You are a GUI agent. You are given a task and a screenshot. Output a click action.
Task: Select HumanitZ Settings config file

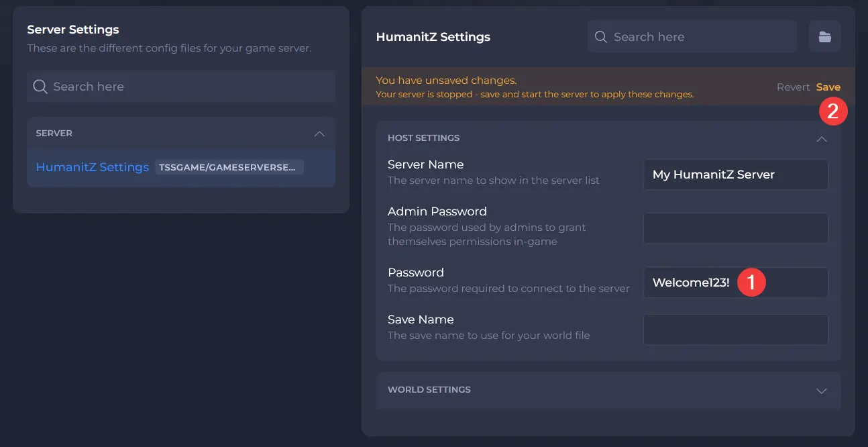point(181,167)
